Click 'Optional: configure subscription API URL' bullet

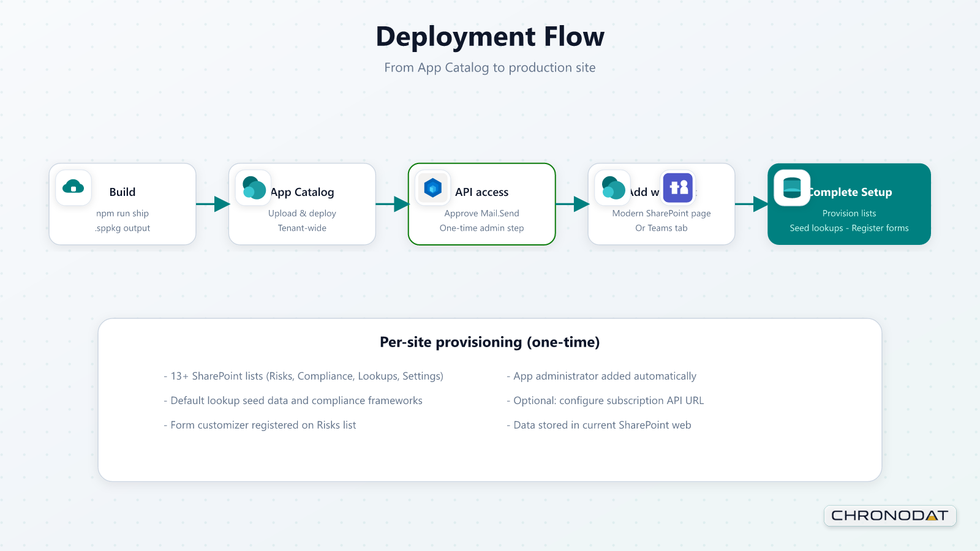pyautogui.click(x=605, y=400)
